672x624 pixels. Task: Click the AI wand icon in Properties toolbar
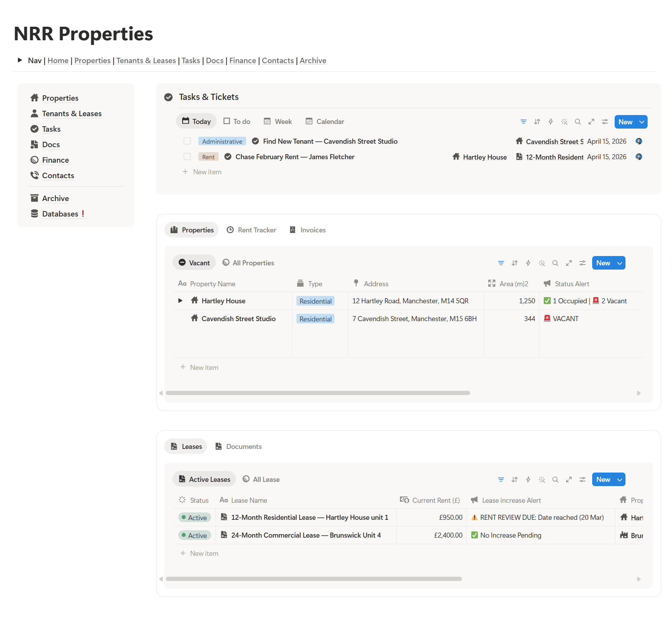tap(542, 263)
